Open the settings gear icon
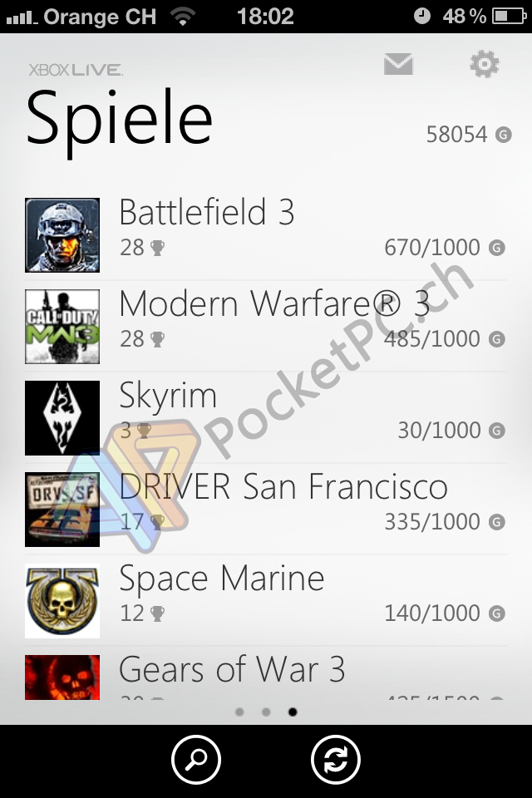The width and height of the screenshot is (532, 798). click(x=484, y=64)
